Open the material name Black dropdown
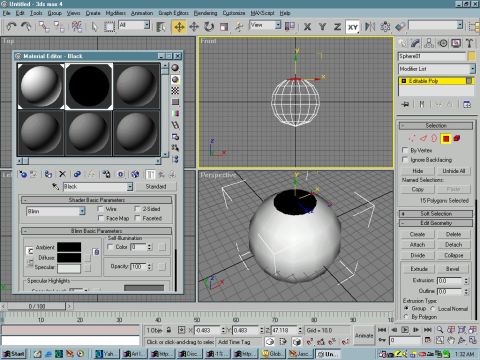 130,187
